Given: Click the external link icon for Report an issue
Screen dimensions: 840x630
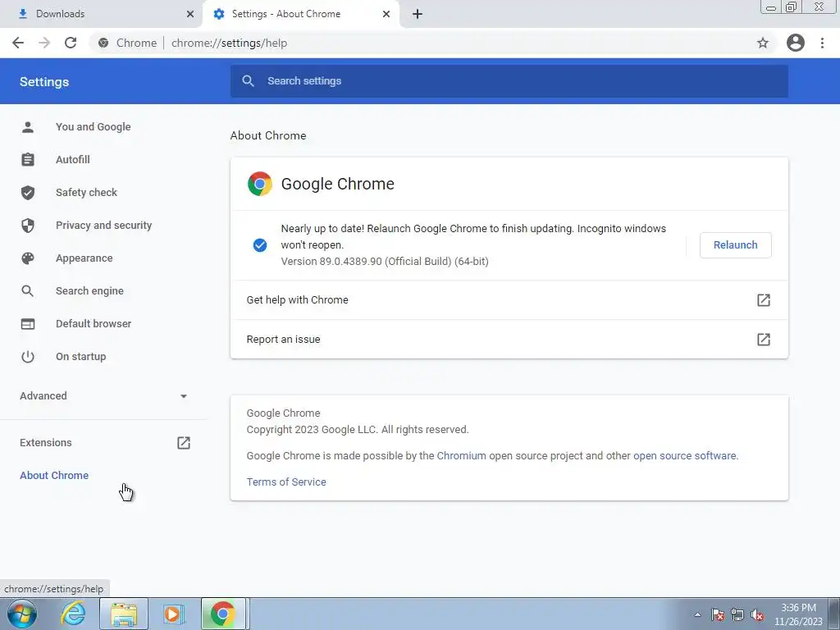Looking at the screenshot, I should click(x=764, y=339).
